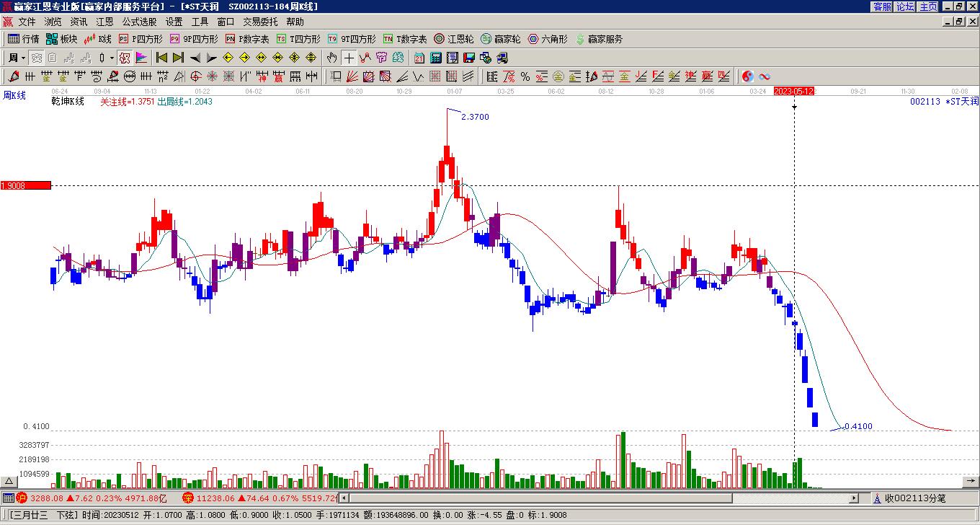Click the calculator icon in toolbar
The height and width of the screenshot is (525, 980).
pyautogui.click(x=435, y=58)
